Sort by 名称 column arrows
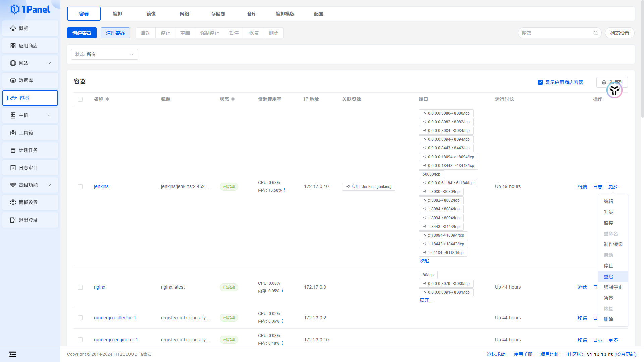 (x=107, y=99)
